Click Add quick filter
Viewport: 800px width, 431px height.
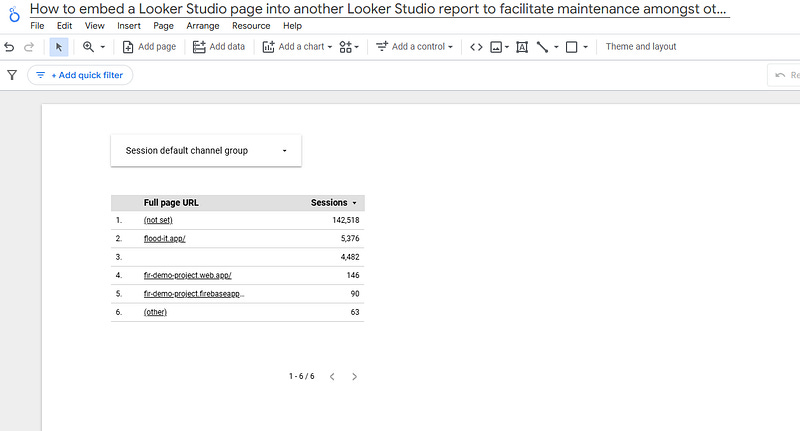80,75
